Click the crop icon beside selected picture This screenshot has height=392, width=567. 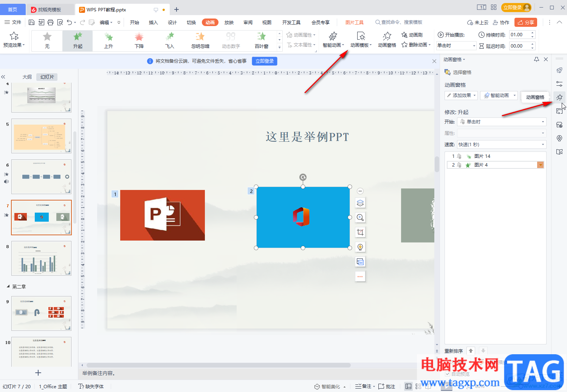[360, 232]
